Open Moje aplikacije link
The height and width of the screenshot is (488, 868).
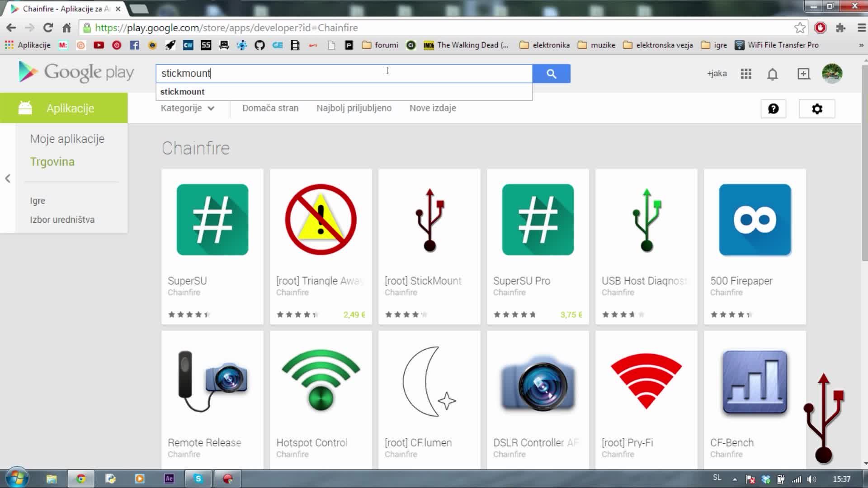tap(67, 139)
